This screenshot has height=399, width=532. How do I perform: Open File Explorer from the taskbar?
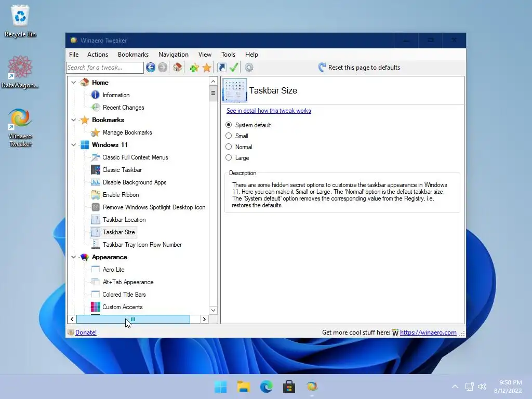(x=243, y=387)
